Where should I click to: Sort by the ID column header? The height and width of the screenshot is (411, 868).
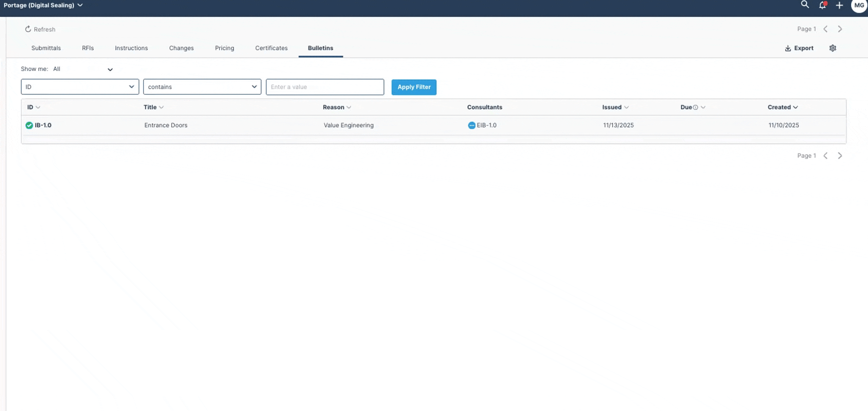(x=33, y=107)
